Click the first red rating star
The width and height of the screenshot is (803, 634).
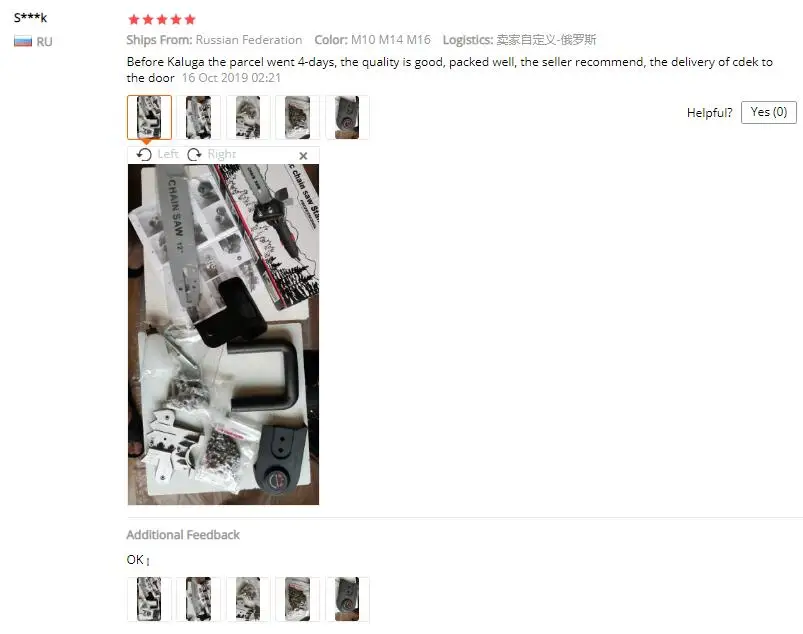134,19
